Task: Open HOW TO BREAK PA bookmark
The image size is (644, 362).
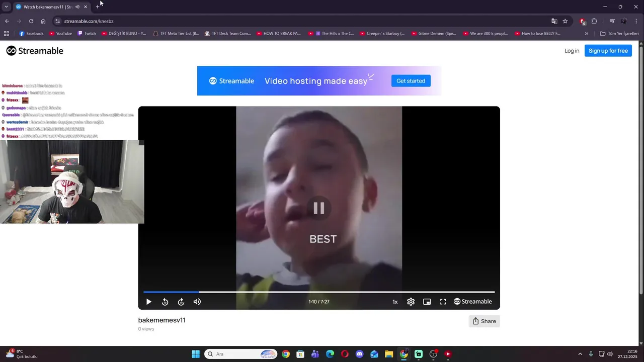Action: pyautogui.click(x=279, y=34)
